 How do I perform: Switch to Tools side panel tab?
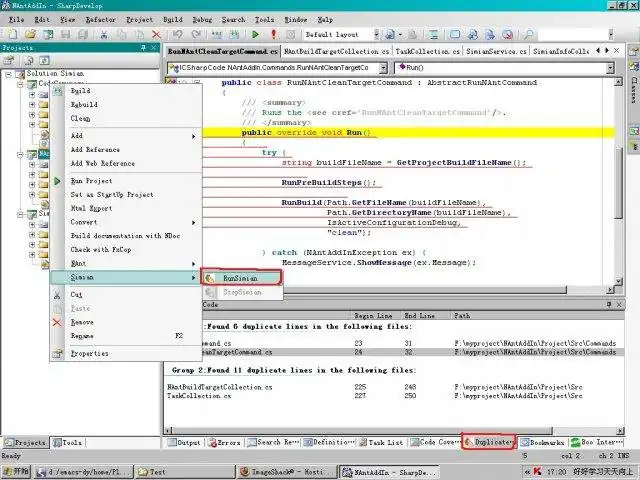pos(68,443)
